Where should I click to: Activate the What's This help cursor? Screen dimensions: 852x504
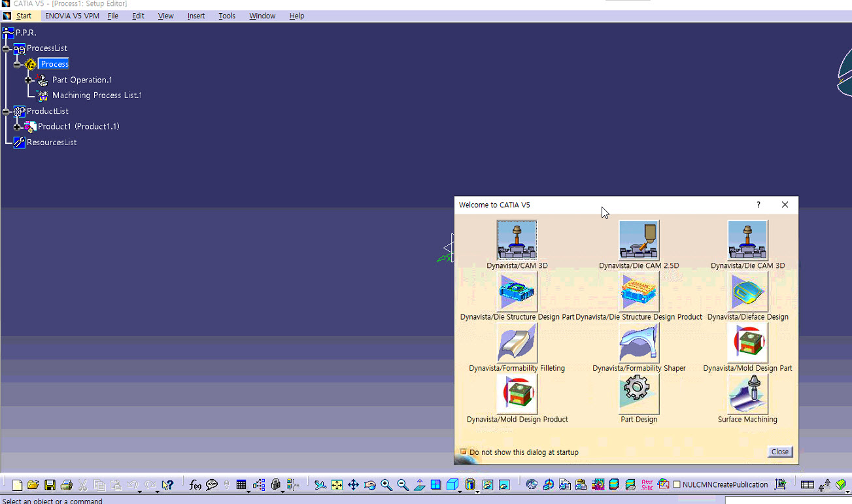click(167, 485)
